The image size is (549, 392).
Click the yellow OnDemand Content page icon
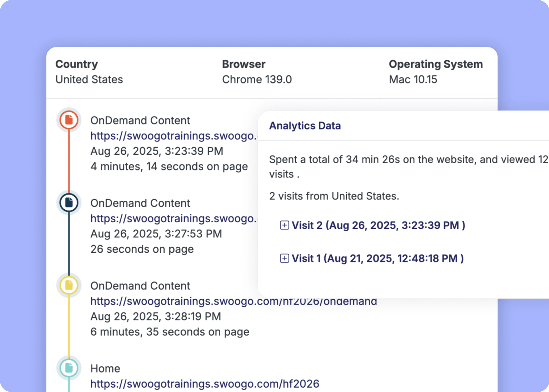pyautogui.click(x=68, y=285)
